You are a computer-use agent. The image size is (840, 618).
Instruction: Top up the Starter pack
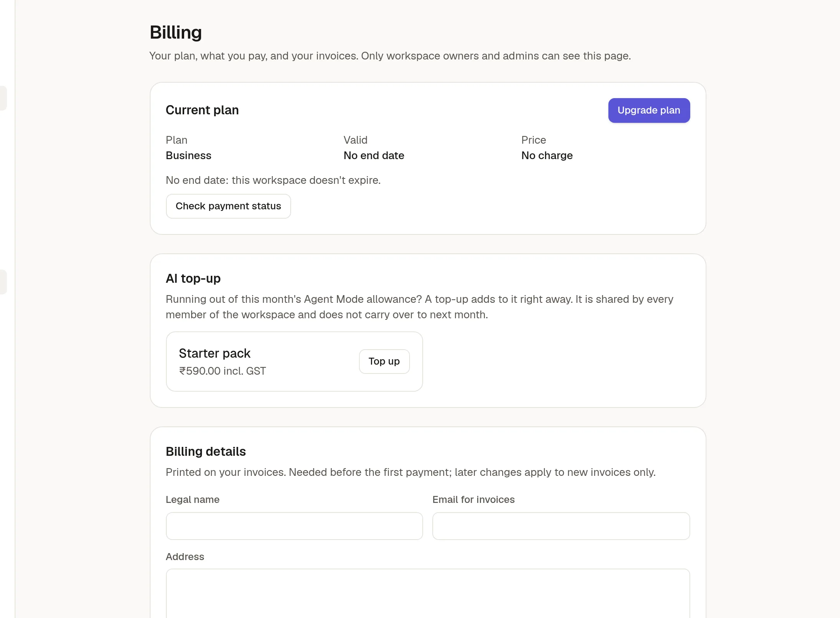click(x=384, y=362)
